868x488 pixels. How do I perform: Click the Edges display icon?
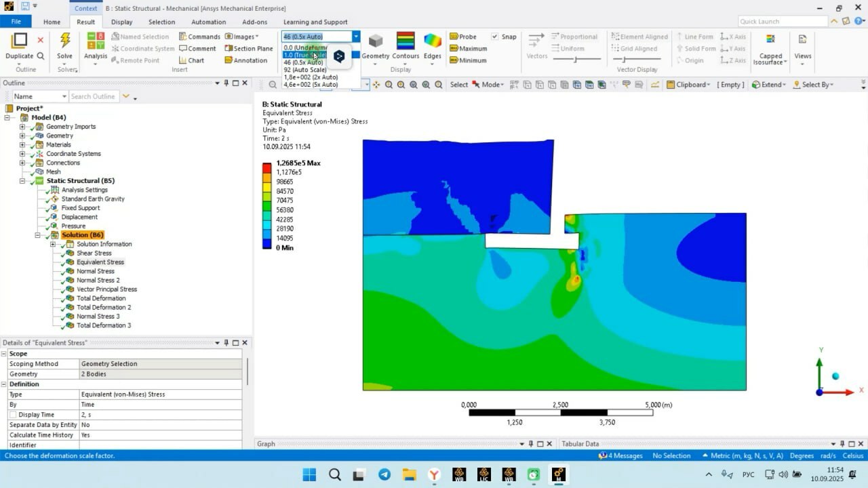click(x=433, y=42)
